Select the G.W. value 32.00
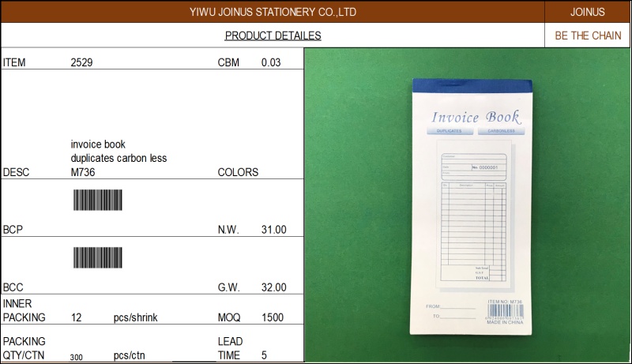 tap(273, 287)
